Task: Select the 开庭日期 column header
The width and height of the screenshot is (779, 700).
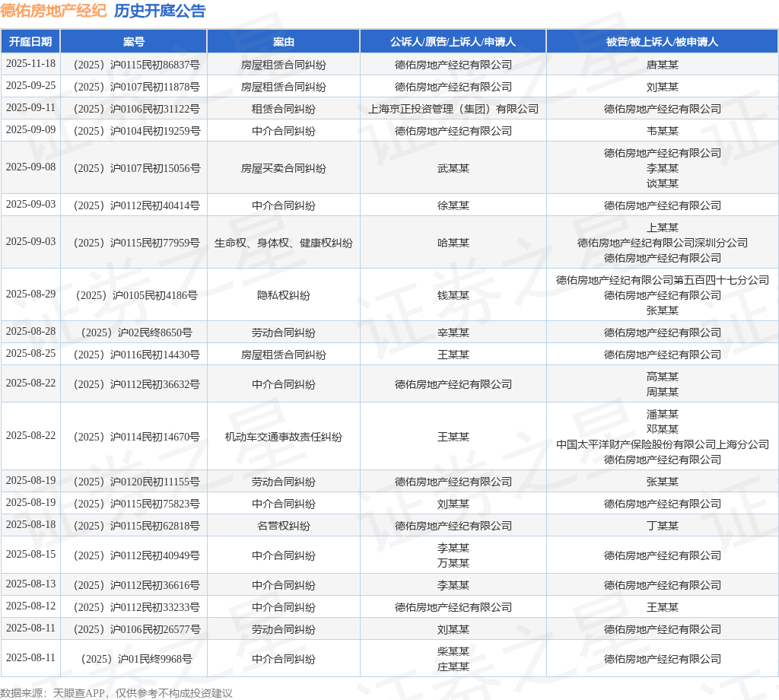Action: pyautogui.click(x=30, y=42)
